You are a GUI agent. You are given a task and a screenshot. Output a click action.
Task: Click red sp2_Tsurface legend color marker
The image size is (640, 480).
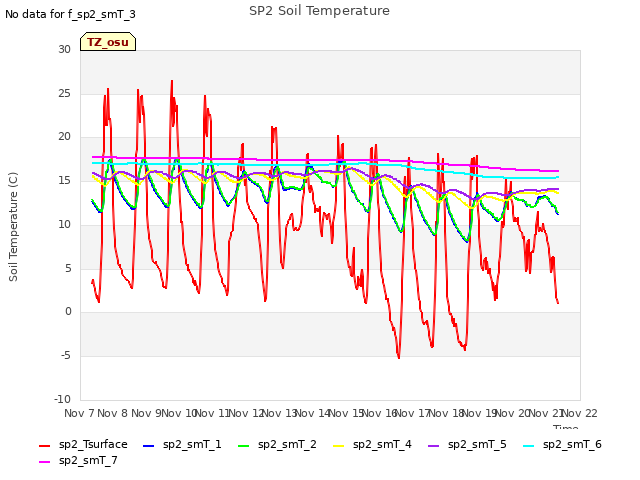(44, 446)
